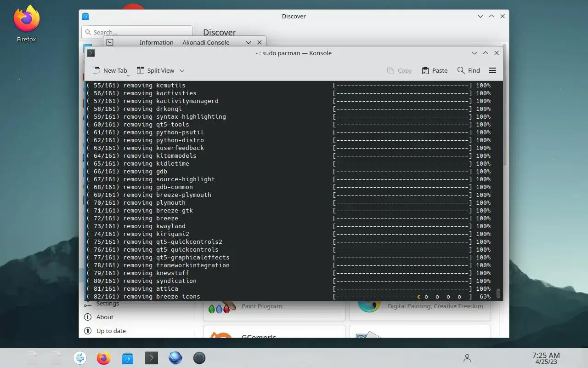The width and height of the screenshot is (588, 368).
Task: Open the Firefox desktop shortcut
Action: (x=26, y=24)
